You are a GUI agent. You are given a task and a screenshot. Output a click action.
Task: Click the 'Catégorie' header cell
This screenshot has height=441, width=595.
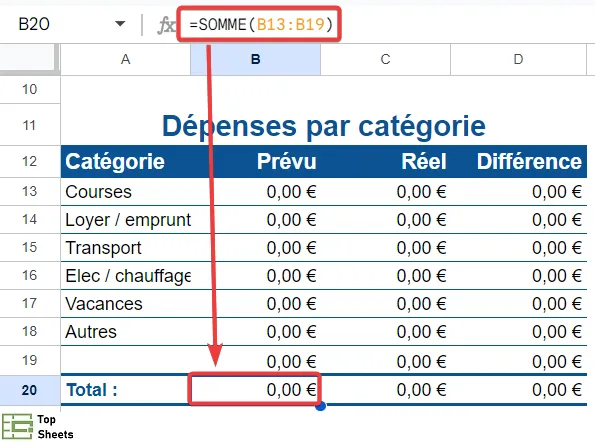[x=126, y=162]
